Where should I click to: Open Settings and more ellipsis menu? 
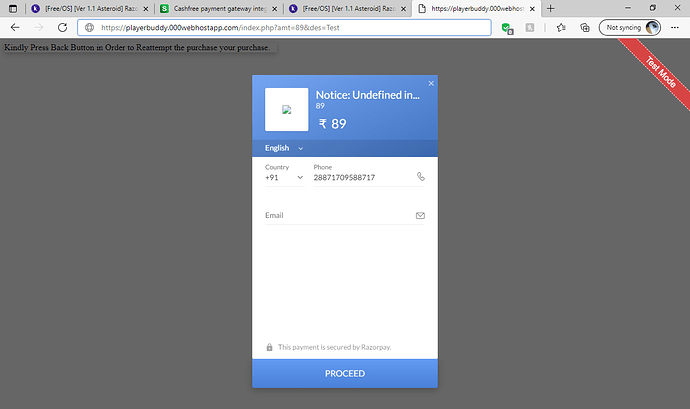coord(675,27)
